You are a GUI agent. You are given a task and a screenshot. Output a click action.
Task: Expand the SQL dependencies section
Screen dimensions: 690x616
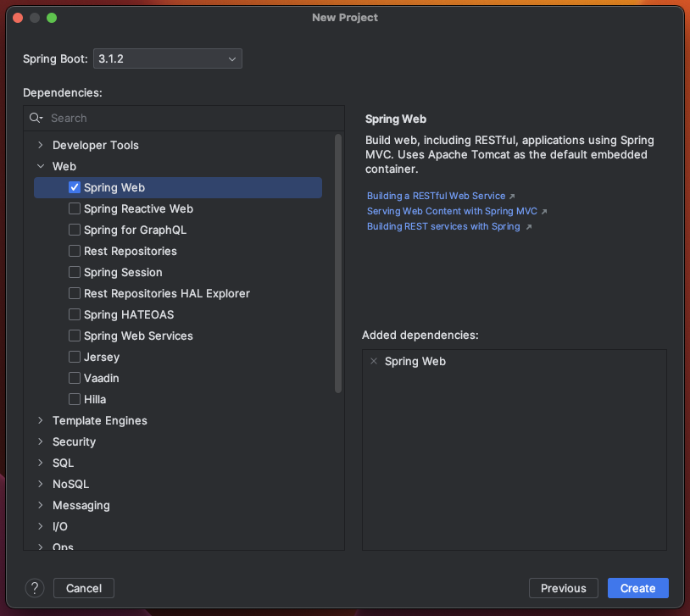click(40, 463)
